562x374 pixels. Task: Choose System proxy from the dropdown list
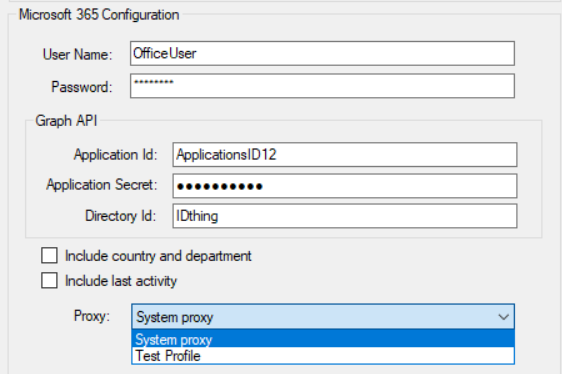tap(323, 339)
